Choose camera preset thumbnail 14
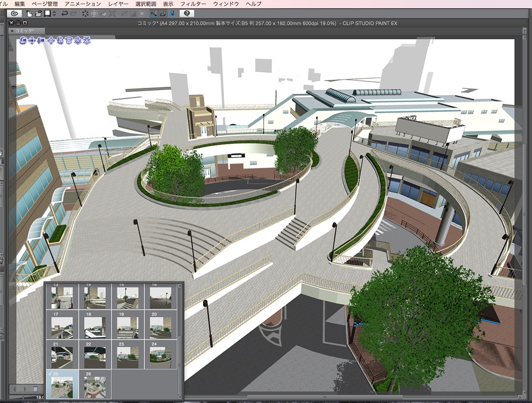Image resolution: width=532 pixels, height=403 pixels. tap(95, 297)
